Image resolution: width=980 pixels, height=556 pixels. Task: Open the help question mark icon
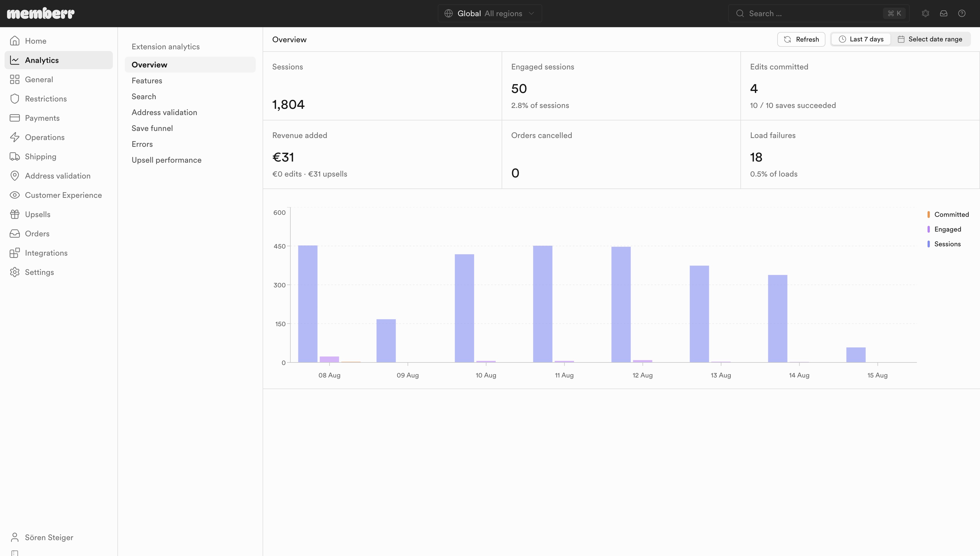pos(962,13)
